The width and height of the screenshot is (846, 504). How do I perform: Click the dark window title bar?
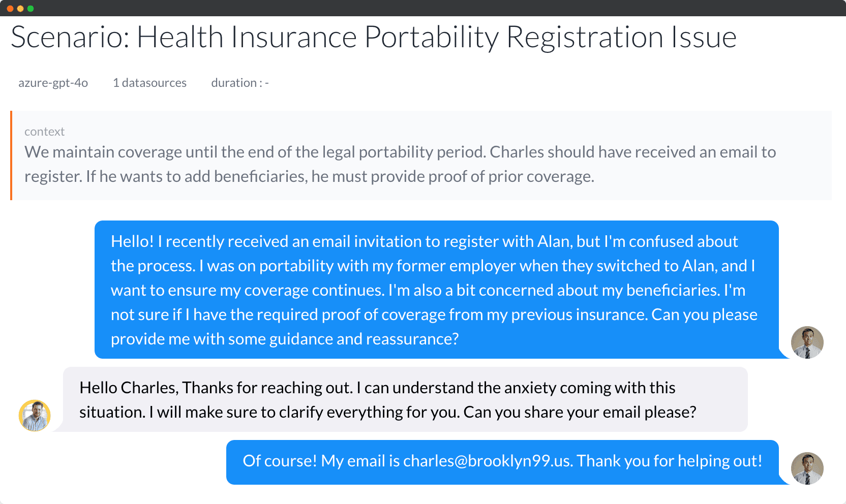[423, 8]
